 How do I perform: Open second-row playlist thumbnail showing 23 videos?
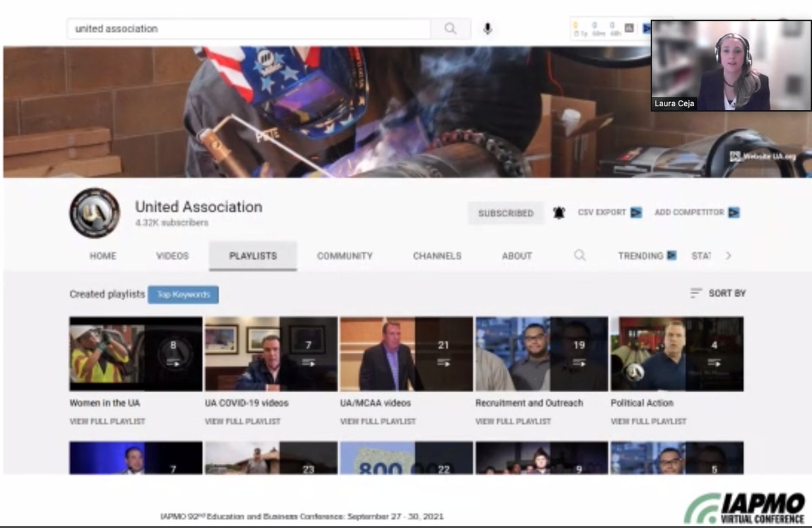click(271, 458)
